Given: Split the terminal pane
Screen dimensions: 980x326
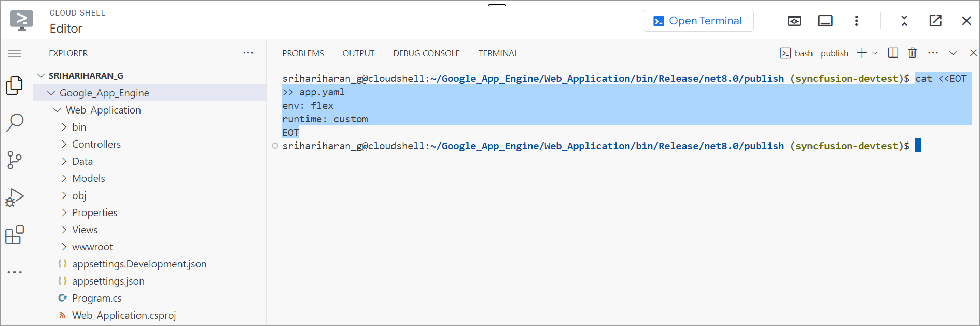Looking at the screenshot, I should pyautogui.click(x=893, y=53).
